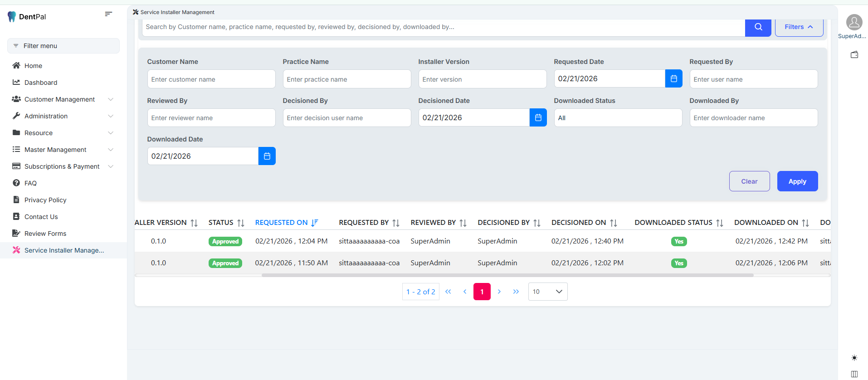The width and height of the screenshot is (868, 380).
Task: Open the Dashboard menu item
Action: coord(41,83)
